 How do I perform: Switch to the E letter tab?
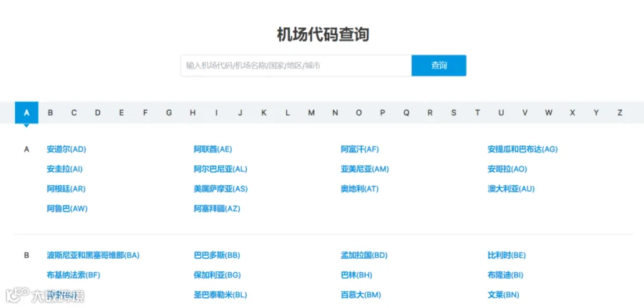click(122, 113)
